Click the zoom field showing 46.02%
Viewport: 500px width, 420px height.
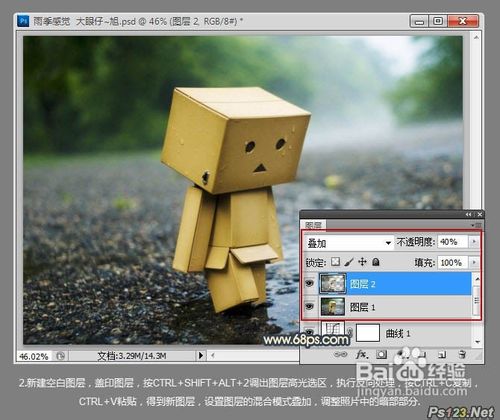pyautogui.click(x=34, y=356)
